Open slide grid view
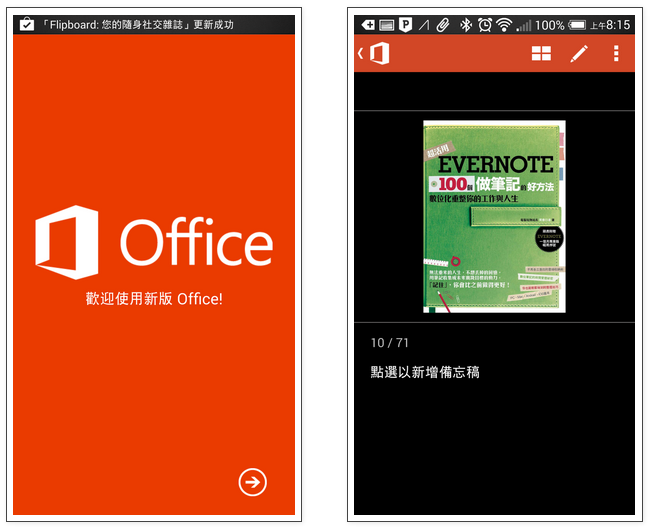 (541, 53)
